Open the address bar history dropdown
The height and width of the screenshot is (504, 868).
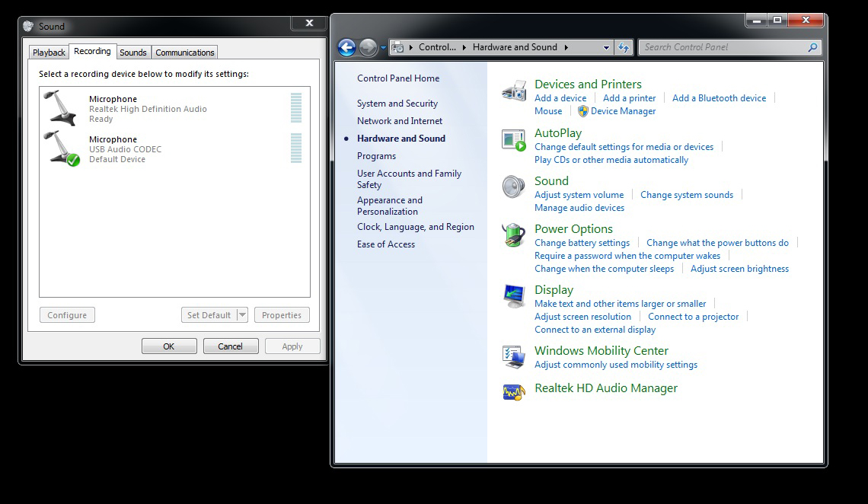606,47
